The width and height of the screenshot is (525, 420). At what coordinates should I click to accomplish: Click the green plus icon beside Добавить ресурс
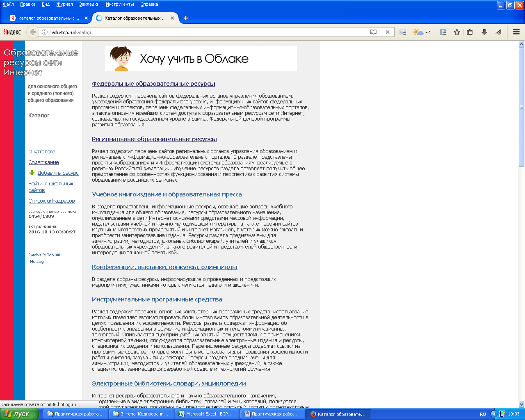(x=32, y=173)
